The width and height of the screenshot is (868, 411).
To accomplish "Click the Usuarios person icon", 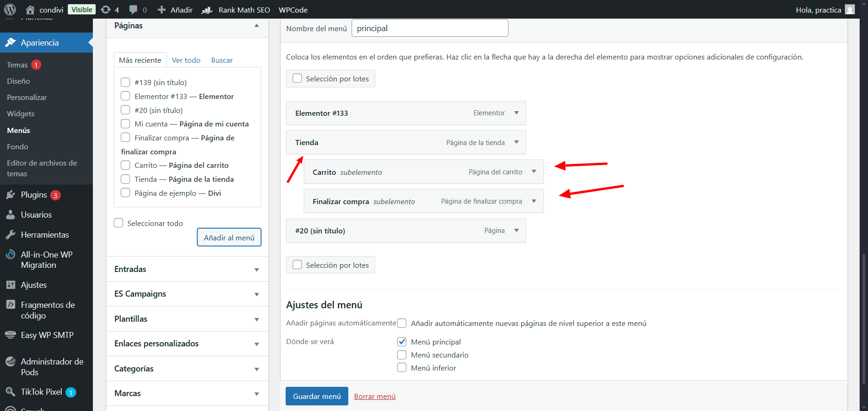I will (x=11, y=215).
